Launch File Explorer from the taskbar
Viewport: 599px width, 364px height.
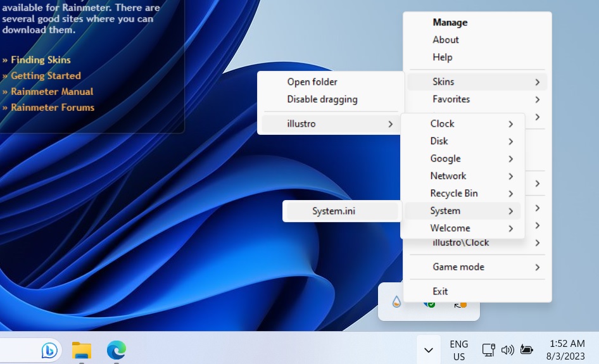pos(82,350)
